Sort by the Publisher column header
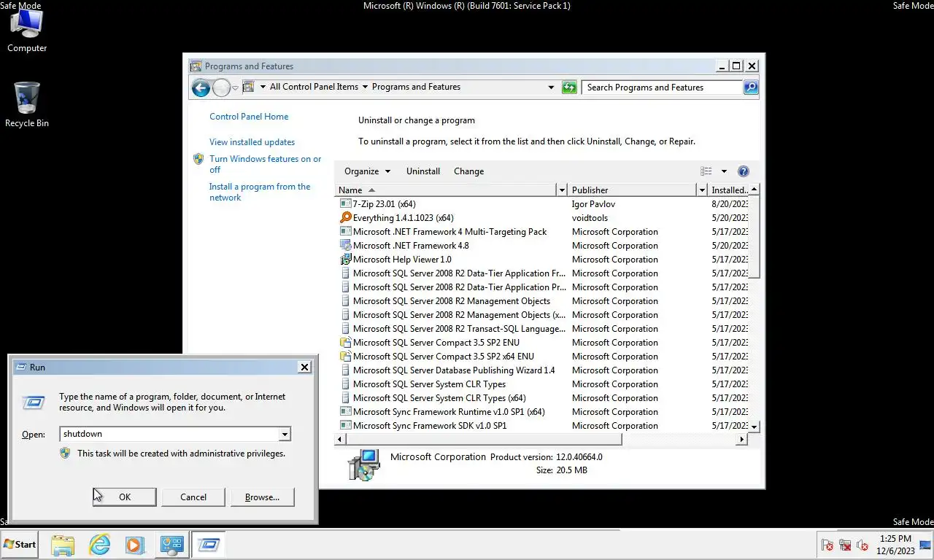 (x=632, y=190)
